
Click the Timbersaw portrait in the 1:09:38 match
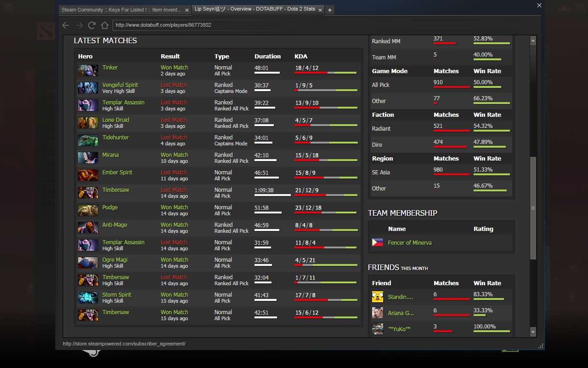pyautogui.click(x=88, y=193)
